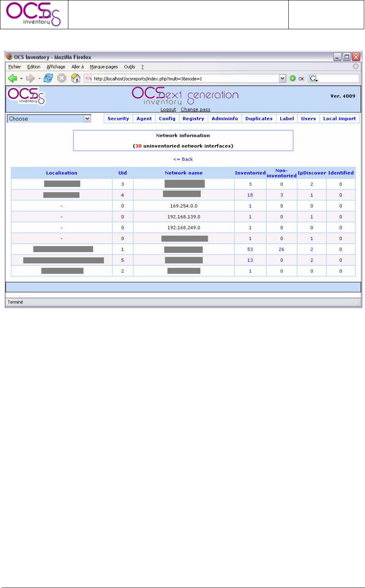Open the Security tab
This screenshot has height=588, width=365.
(118, 119)
